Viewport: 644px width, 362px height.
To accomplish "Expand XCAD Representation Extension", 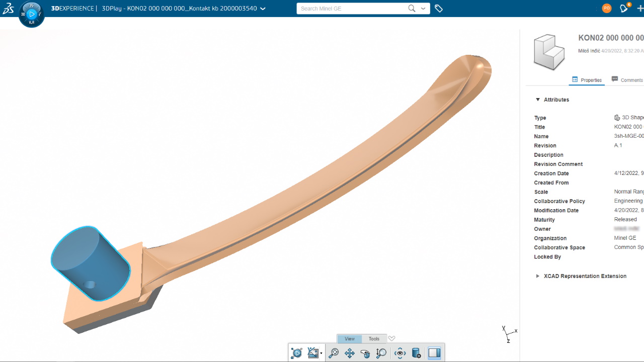I will pyautogui.click(x=537, y=276).
